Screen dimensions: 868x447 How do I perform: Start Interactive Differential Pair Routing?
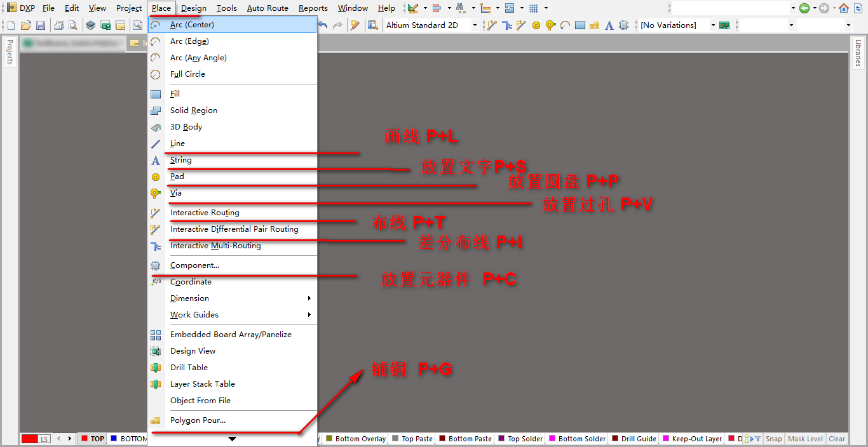coord(234,229)
